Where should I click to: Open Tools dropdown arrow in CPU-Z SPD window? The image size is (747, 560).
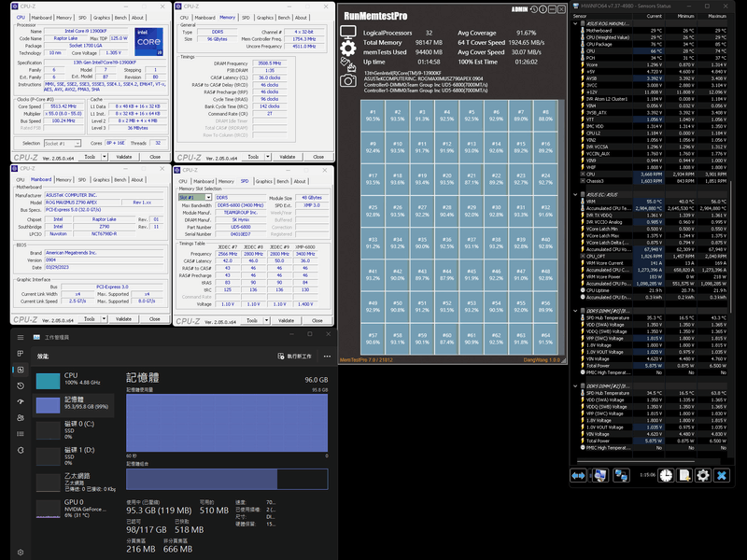point(267,320)
